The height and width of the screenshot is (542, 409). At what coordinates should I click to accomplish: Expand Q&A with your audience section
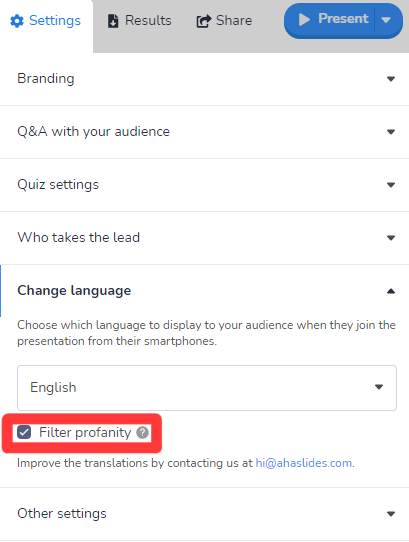click(x=204, y=132)
